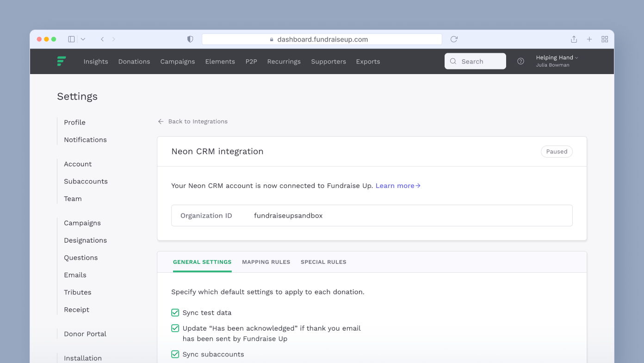Open Donor Portal in settings sidebar
The width and height of the screenshot is (644, 363).
tap(85, 334)
